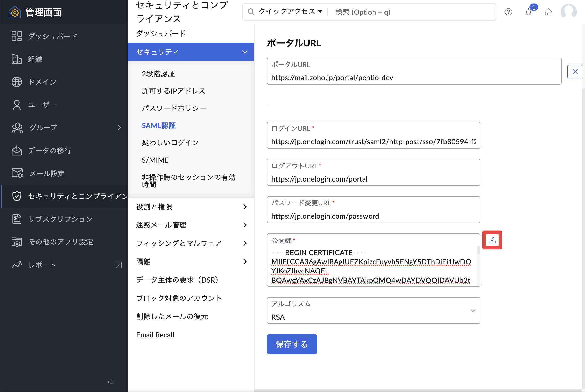Open the notifications bell
The width and height of the screenshot is (585, 392).
(x=529, y=12)
